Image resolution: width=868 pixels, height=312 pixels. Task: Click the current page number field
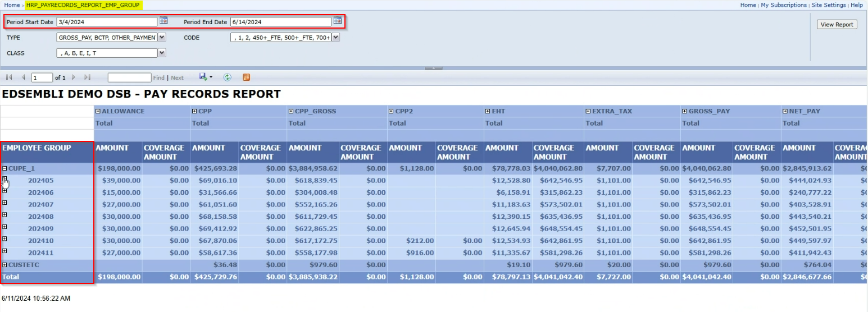click(42, 77)
